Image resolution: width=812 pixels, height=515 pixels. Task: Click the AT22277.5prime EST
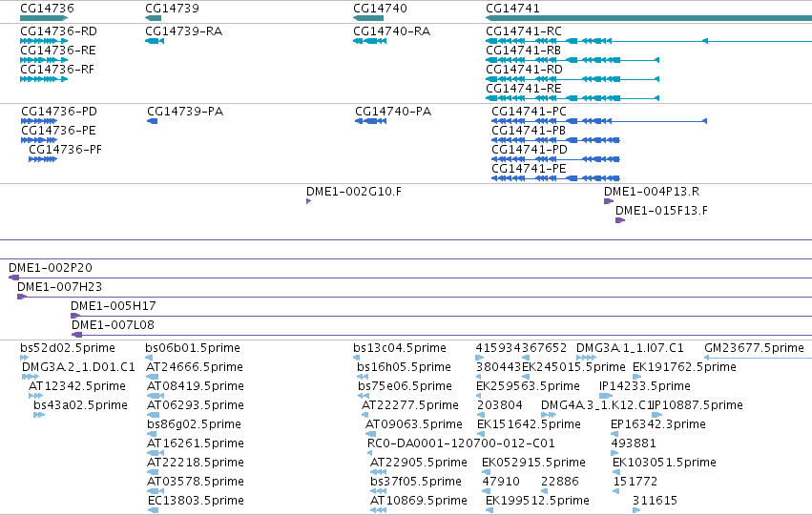click(410, 405)
